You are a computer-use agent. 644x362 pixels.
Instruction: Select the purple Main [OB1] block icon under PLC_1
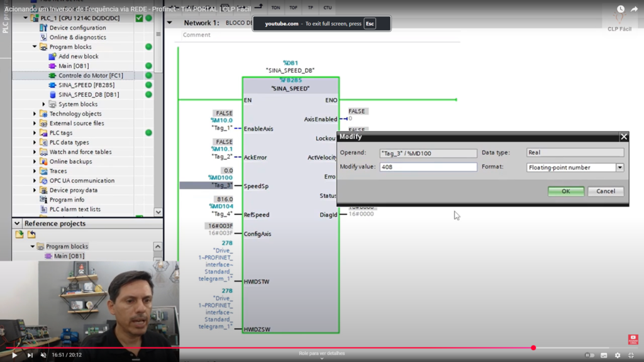click(52, 66)
